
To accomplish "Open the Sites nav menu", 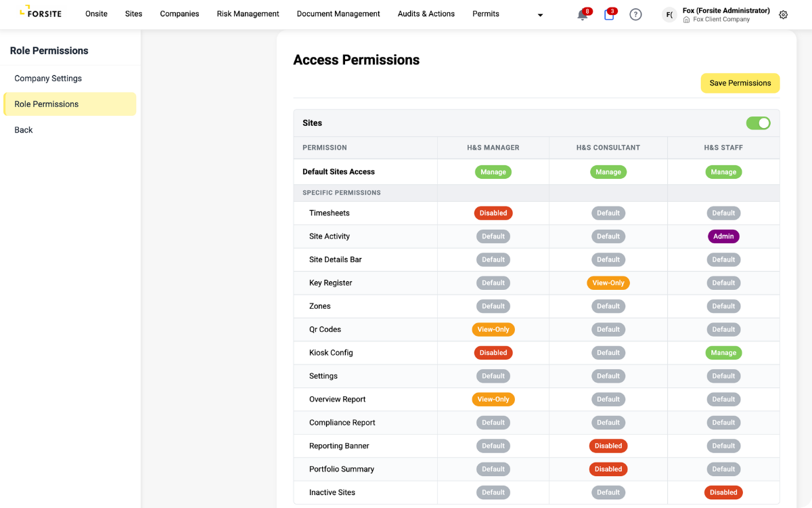I will coord(134,14).
